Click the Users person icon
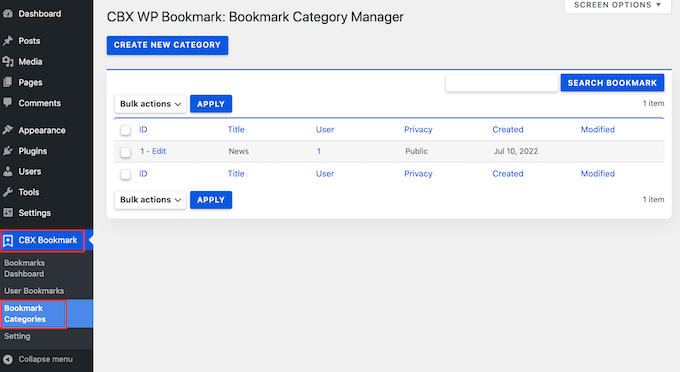The height and width of the screenshot is (372, 680). pyautogui.click(x=7, y=172)
